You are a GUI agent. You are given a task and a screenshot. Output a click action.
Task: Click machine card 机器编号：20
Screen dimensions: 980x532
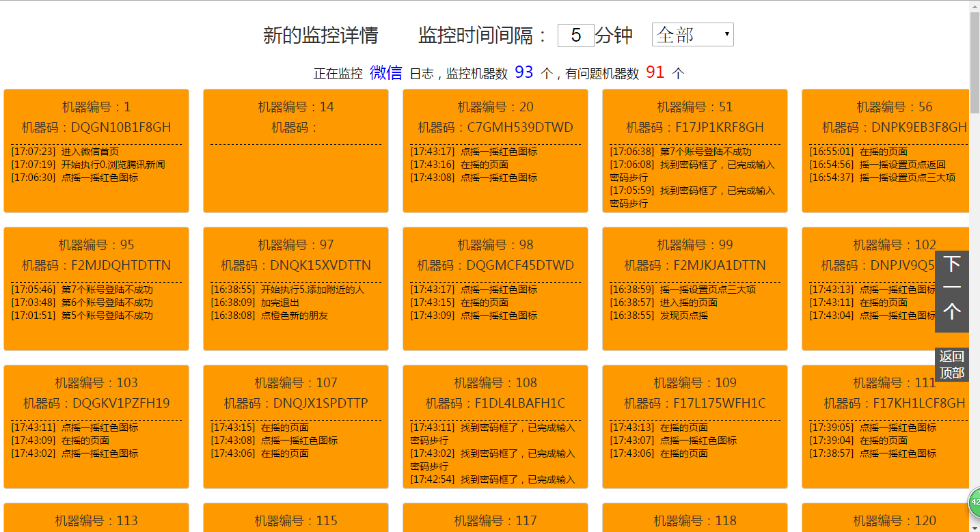point(495,151)
